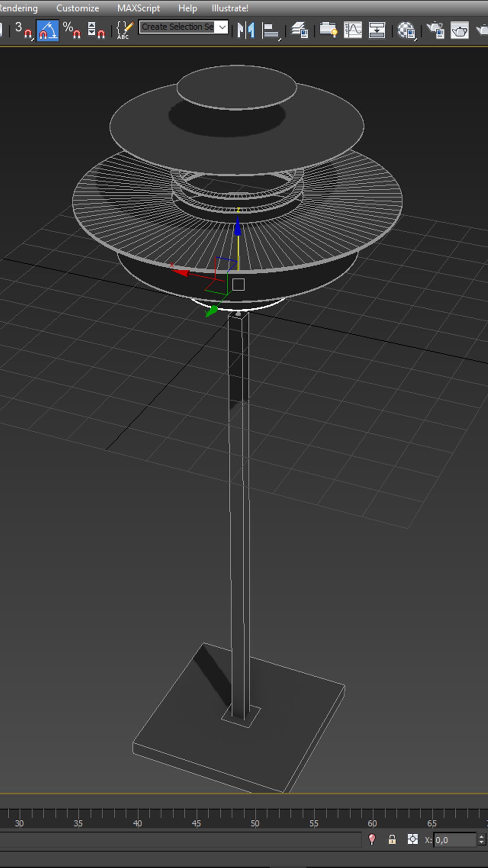488x868 pixels.
Task: Expand the Create Selection Set dropdown
Action: (x=222, y=27)
